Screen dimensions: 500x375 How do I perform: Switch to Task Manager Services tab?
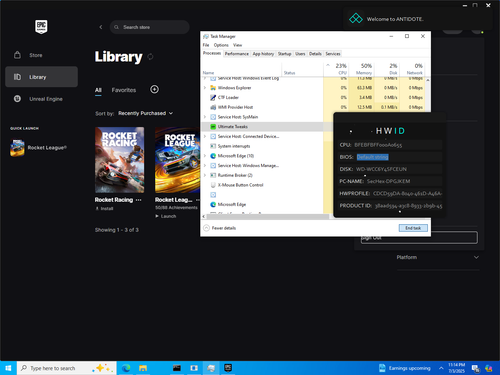[x=333, y=54]
